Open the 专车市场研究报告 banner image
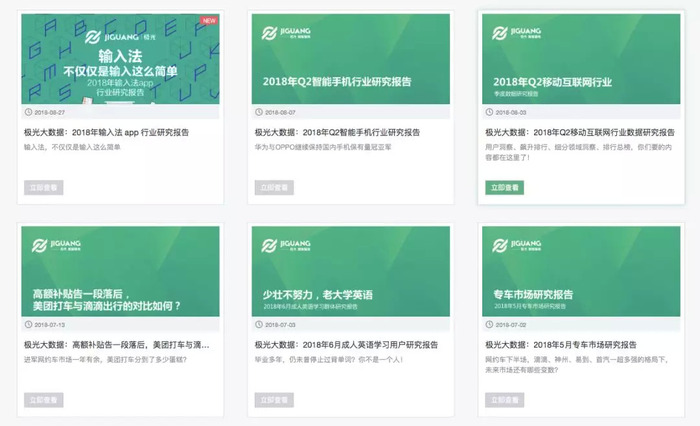The height and width of the screenshot is (426, 700). [x=581, y=271]
